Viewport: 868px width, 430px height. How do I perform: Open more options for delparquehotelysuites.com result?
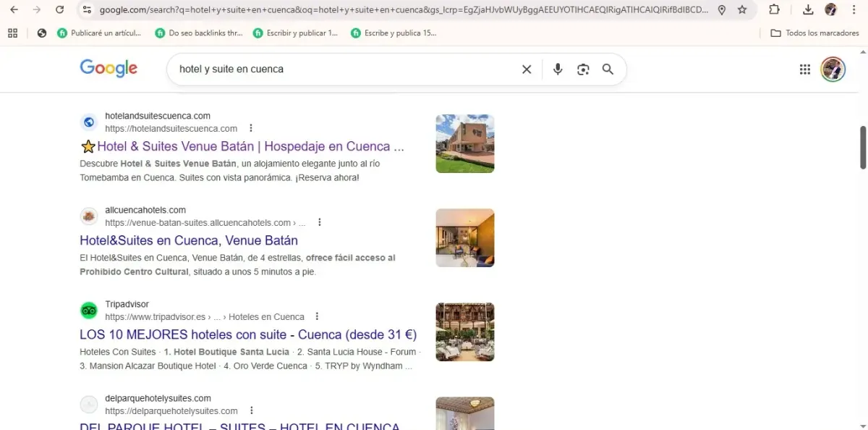[251, 410]
